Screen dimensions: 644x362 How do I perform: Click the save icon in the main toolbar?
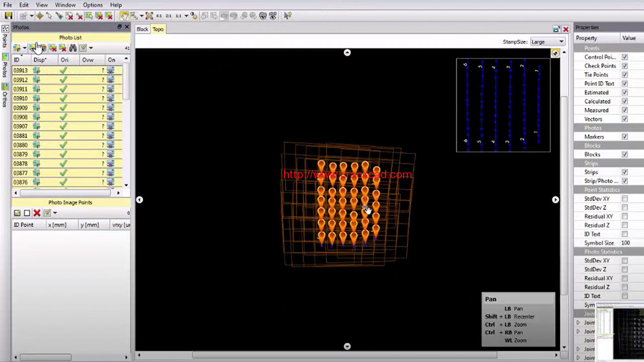tap(9, 16)
